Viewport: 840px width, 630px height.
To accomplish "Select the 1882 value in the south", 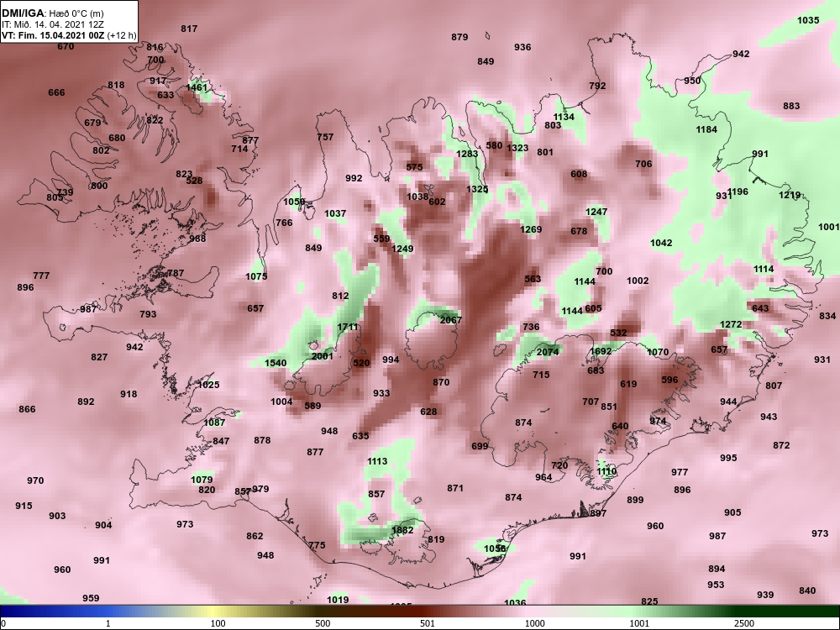I will [402, 530].
